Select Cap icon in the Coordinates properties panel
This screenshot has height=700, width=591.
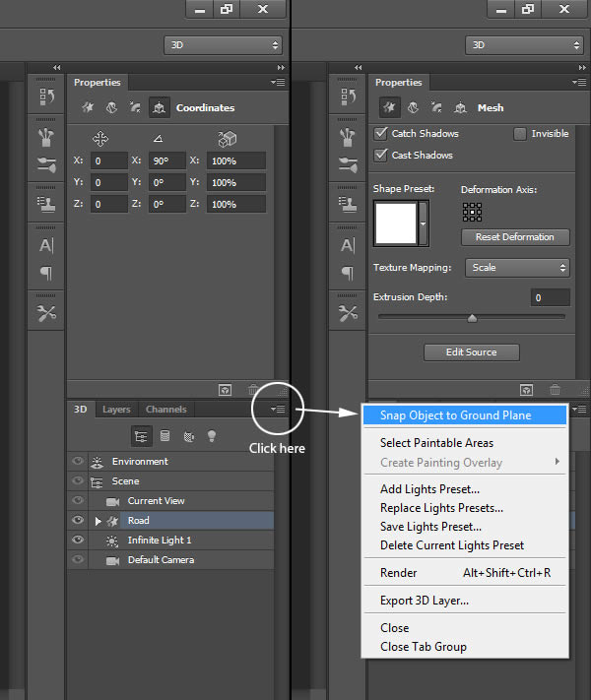[x=135, y=107]
